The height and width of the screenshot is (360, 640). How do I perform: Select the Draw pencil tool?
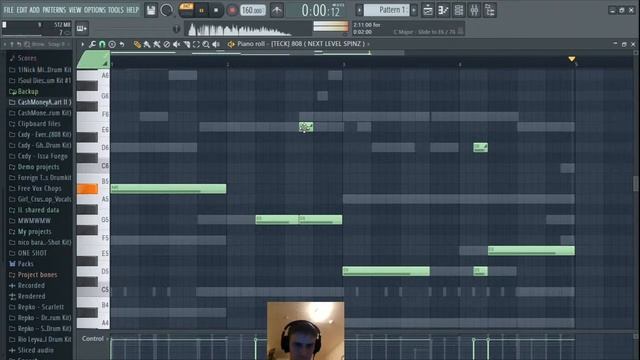(137, 44)
